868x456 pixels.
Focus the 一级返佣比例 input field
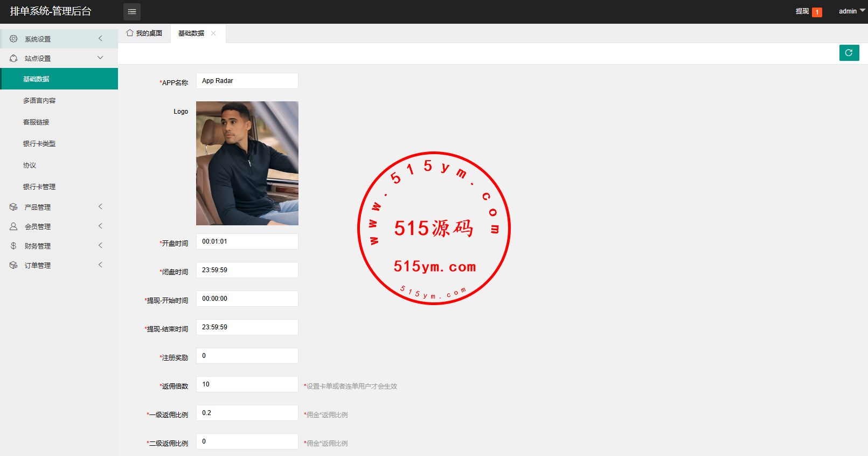pyautogui.click(x=247, y=413)
